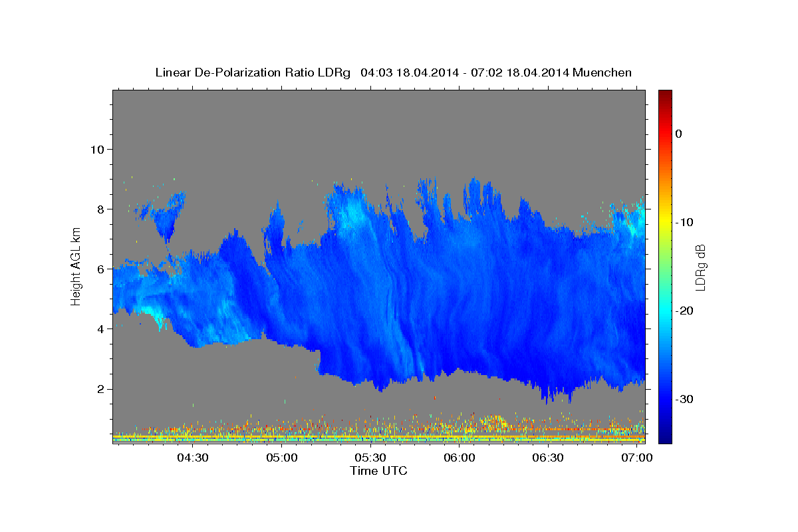Viewport: 798px width, 532px height.
Task: Click the "06:30" time tick label
Action: 548,458
